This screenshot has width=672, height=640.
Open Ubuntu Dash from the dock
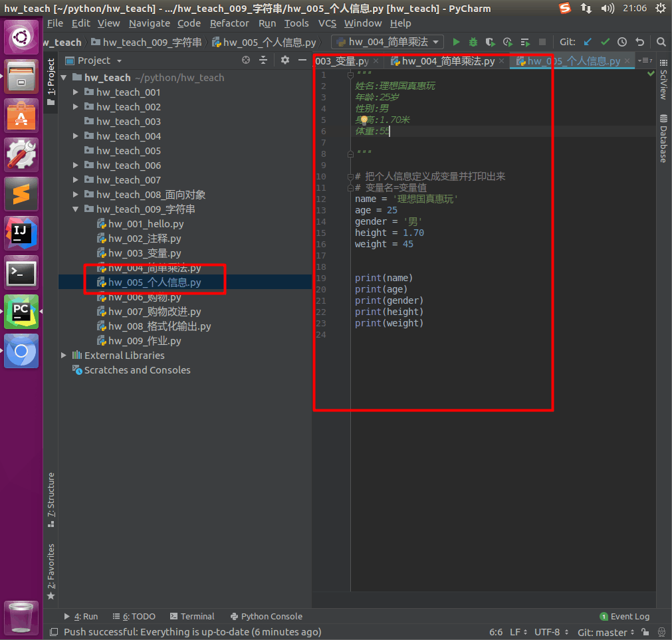click(x=21, y=37)
